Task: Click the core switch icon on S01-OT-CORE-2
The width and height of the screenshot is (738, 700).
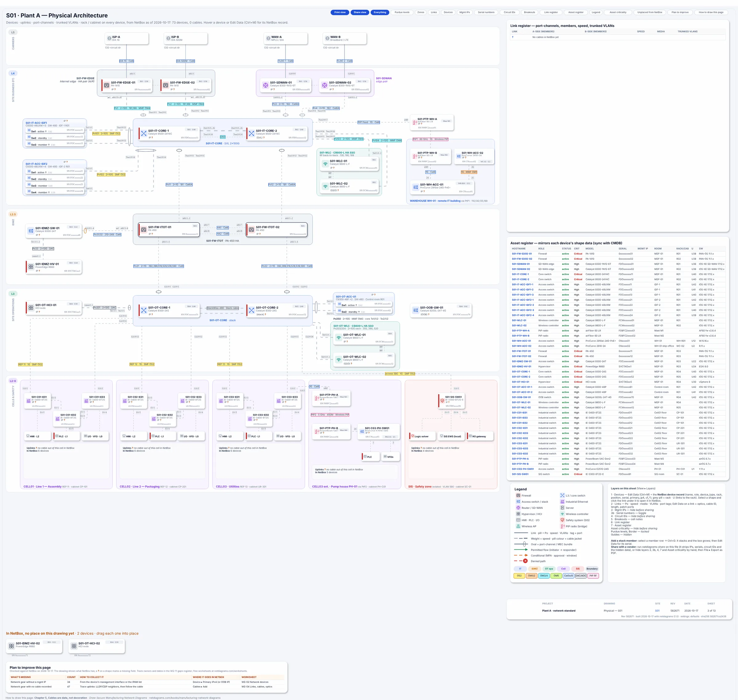Action: 251,310
